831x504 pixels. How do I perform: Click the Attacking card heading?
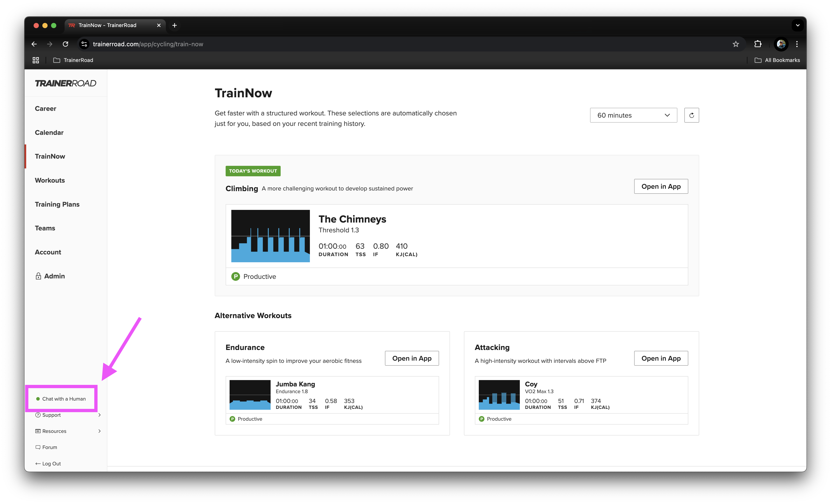[x=492, y=347]
